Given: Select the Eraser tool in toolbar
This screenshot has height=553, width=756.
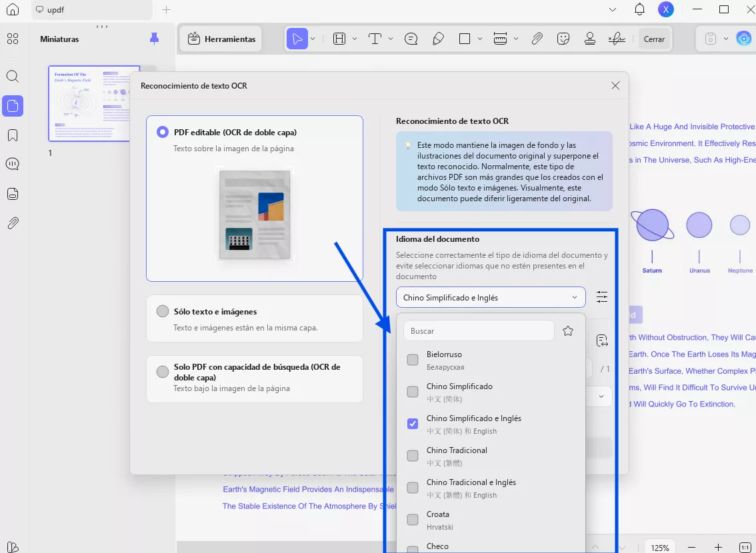Looking at the screenshot, I should 438,39.
